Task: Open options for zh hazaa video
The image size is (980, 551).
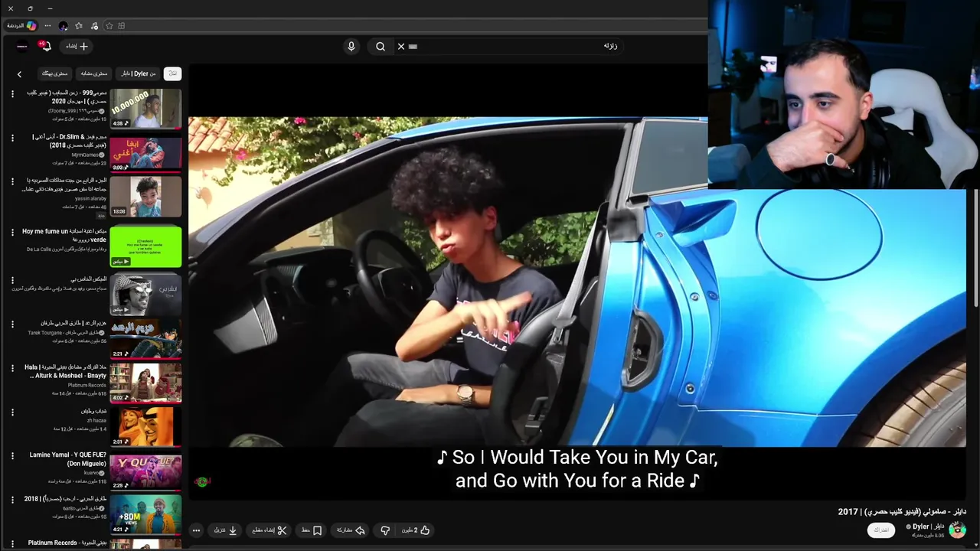Action: pos(12,412)
